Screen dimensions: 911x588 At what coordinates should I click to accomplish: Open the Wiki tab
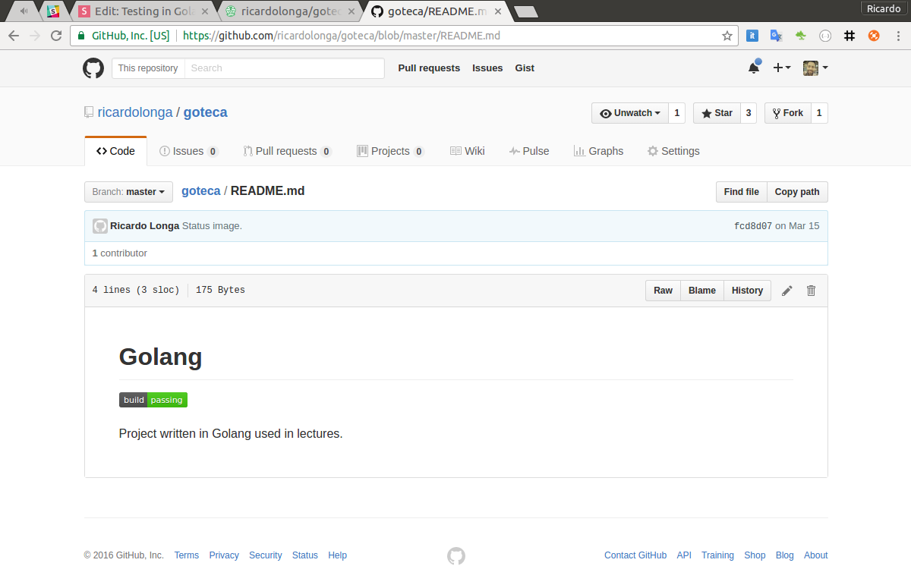click(467, 151)
